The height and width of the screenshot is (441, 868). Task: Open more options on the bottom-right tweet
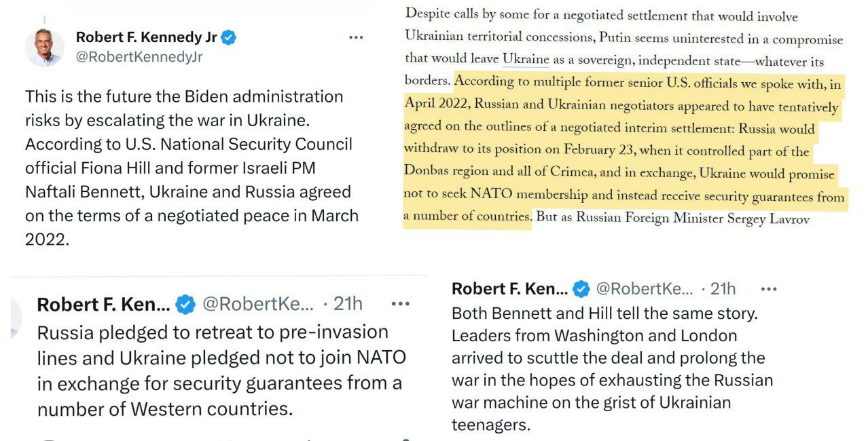[x=770, y=288]
